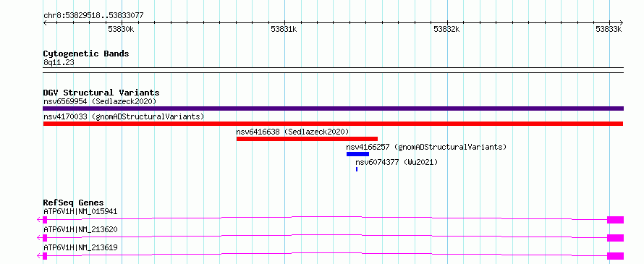The image size is (644, 264).
Task: Select the RefSeq Genes track title
Action: point(74,203)
